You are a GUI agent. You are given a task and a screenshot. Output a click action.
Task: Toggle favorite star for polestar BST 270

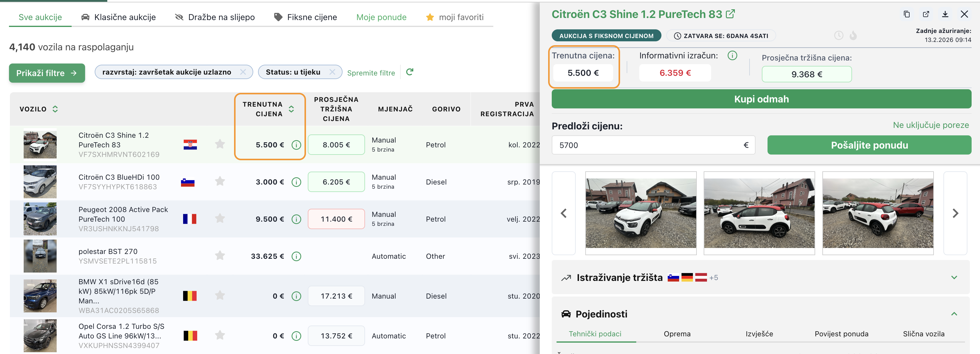[220, 255]
